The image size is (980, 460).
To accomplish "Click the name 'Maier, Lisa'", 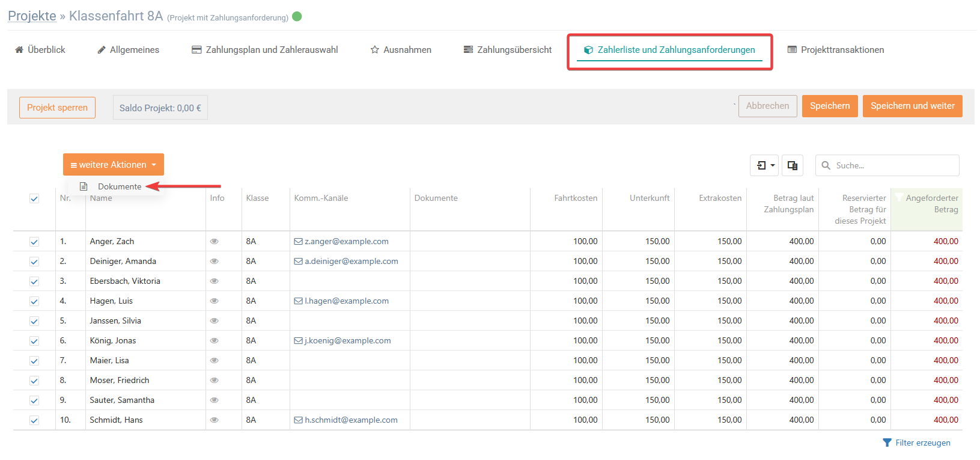I will (x=109, y=360).
